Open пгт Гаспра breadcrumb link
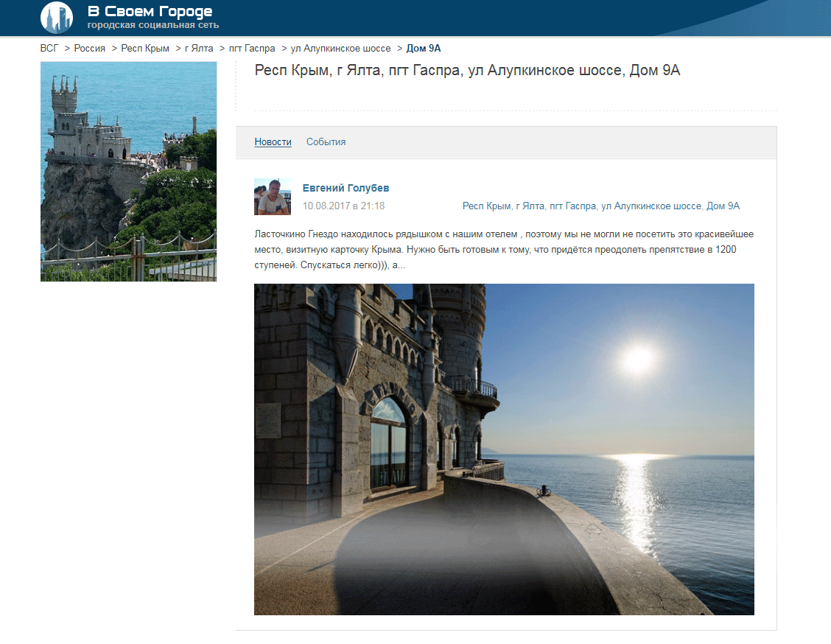The width and height of the screenshot is (831, 644). click(x=252, y=48)
